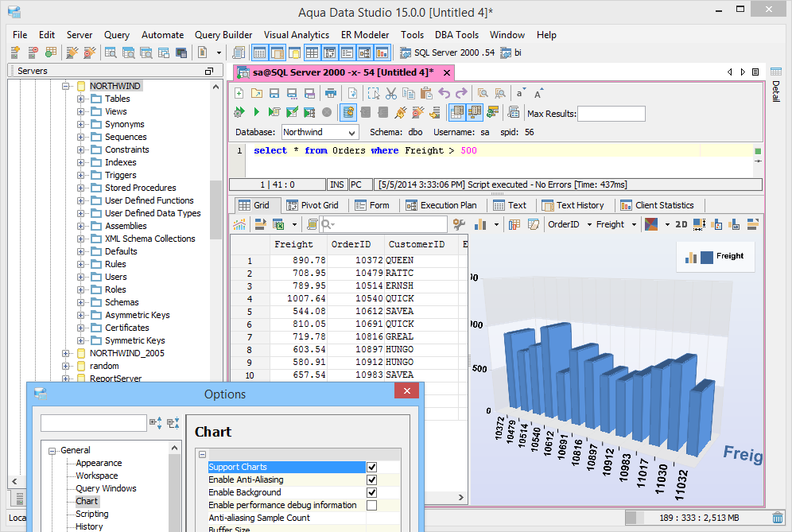Click the Cut scissors icon
This screenshot has width=792, height=532.
coord(391,93)
